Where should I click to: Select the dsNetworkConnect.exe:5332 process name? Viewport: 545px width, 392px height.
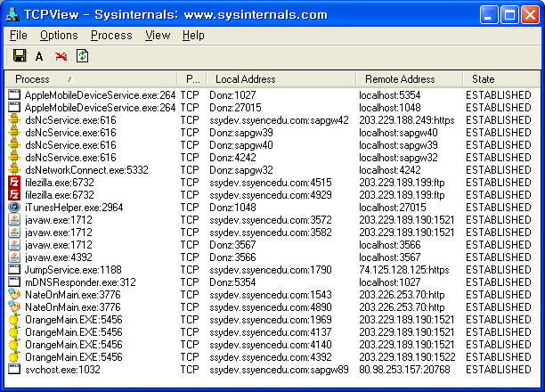86,170
